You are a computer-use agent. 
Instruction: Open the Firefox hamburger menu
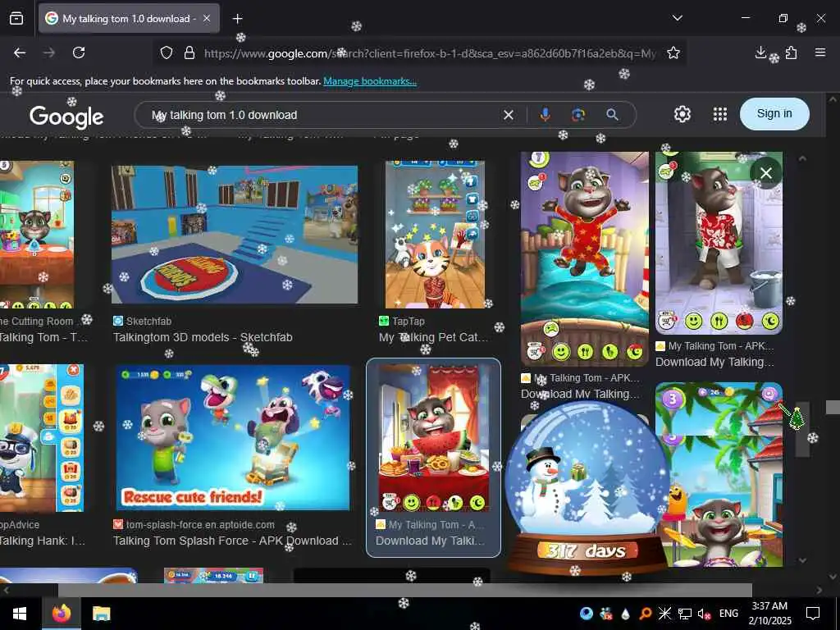[820, 52]
